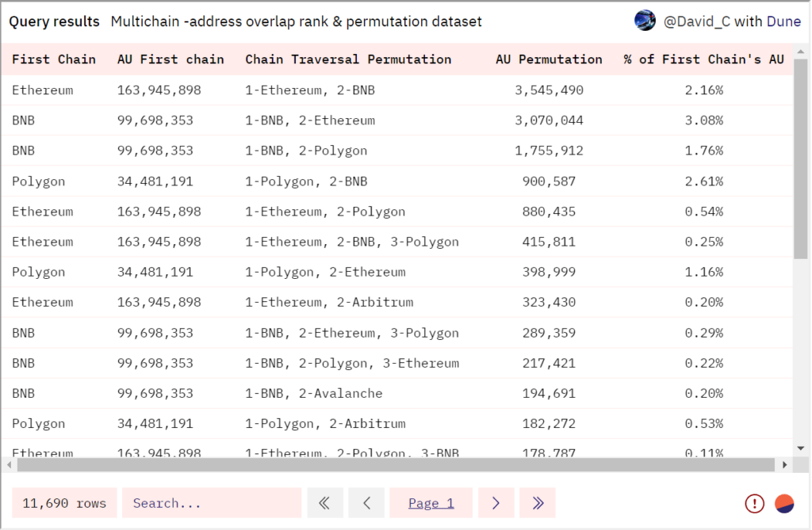
Task: Select cell '1-BNB, 2-Polygon'
Action: point(306,151)
